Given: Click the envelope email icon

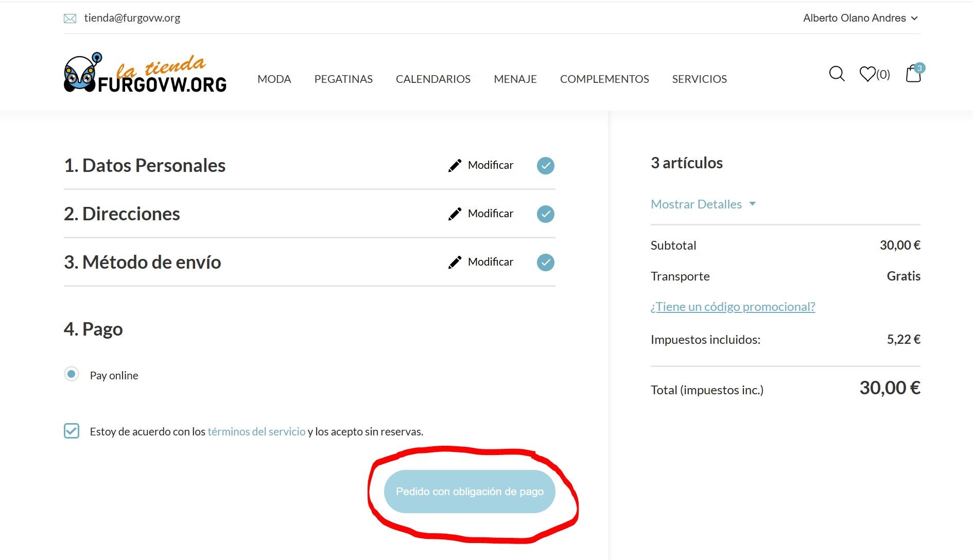Looking at the screenshot, I should pos(69,19).
